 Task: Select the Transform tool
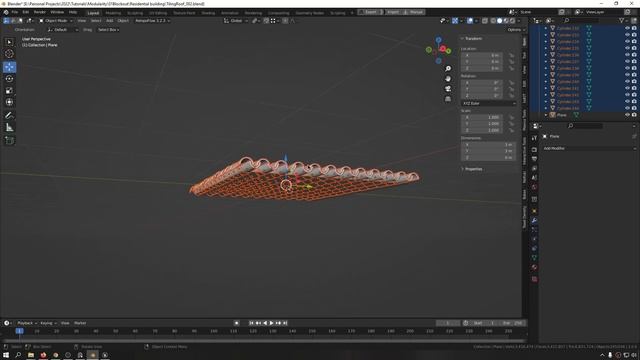tap(9, 102)
